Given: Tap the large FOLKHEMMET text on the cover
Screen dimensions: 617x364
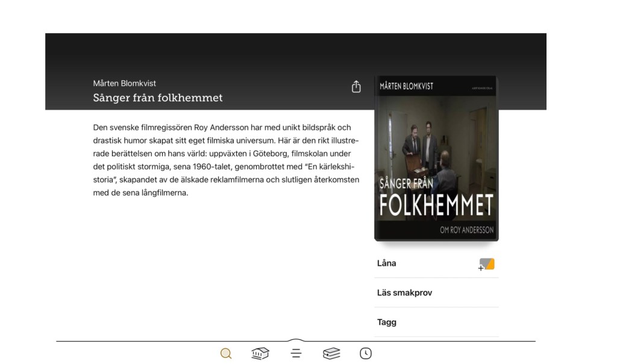Looking at the screenshot, I should [x=436, y=204].
